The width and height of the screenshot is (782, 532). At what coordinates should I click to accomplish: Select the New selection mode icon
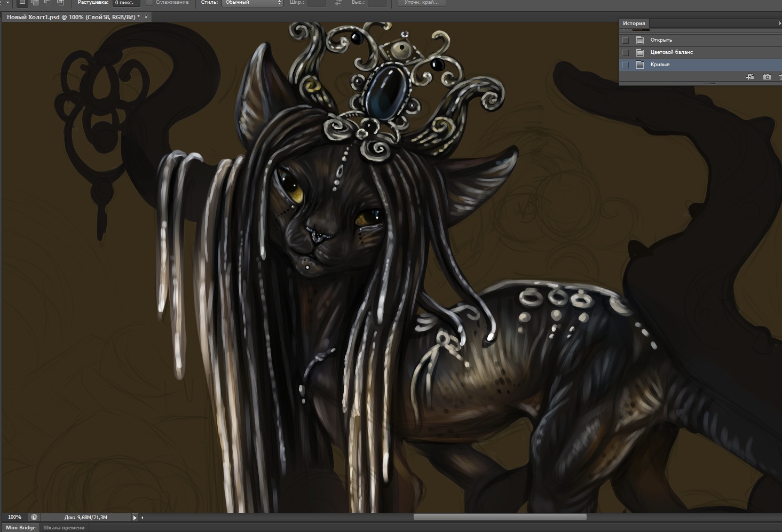point(22,3)
